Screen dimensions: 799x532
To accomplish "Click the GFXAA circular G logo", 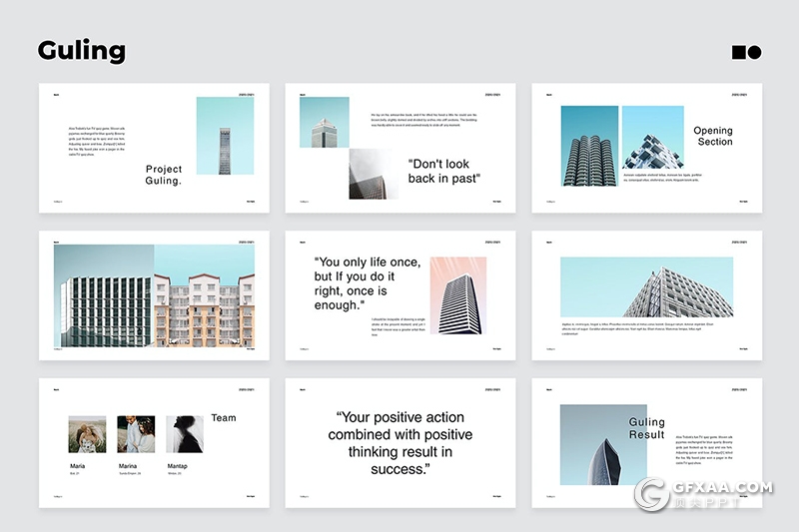I will [652, 494].
